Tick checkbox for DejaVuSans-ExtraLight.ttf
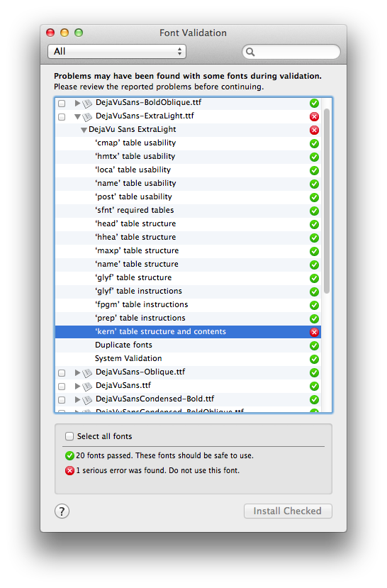 (x=62, y=116)
